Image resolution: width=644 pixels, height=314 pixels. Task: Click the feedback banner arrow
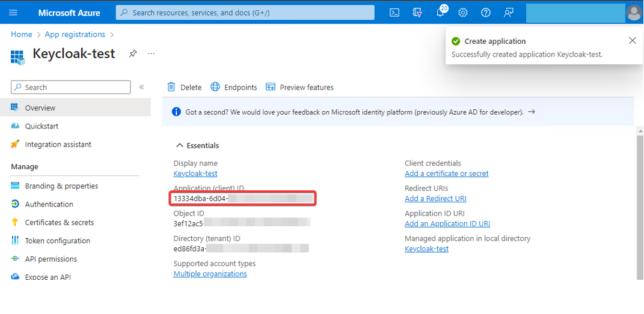532,112
